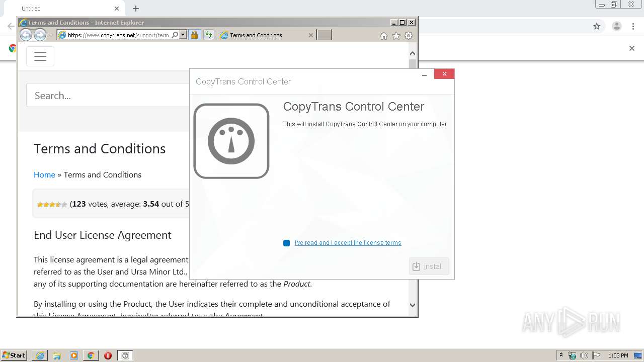Open the volume tray icon

click(584, 355)
